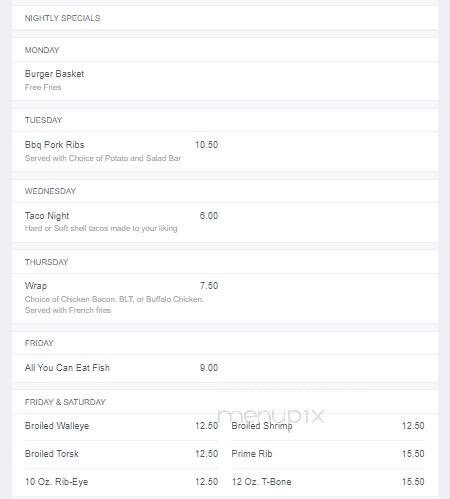The height and width of the screenshot is (499, 450).
Task: Click the 7.50 Wrap price
Action: point(209,286)
